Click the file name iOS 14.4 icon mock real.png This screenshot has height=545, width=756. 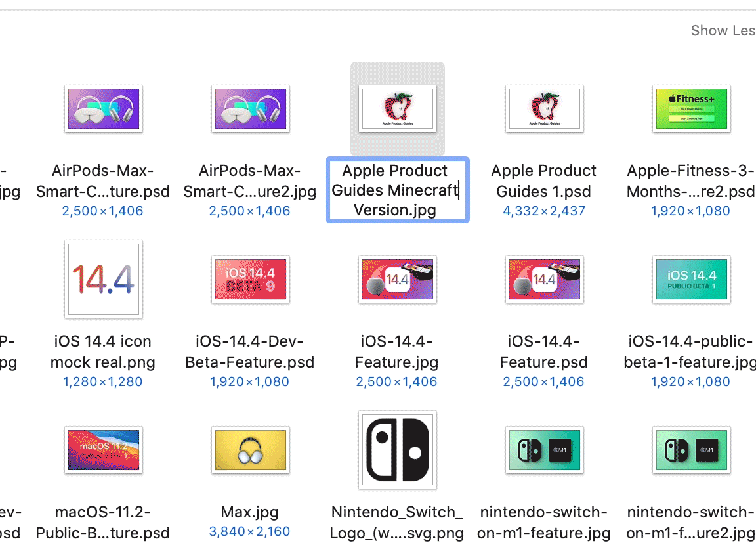(102, 351)
